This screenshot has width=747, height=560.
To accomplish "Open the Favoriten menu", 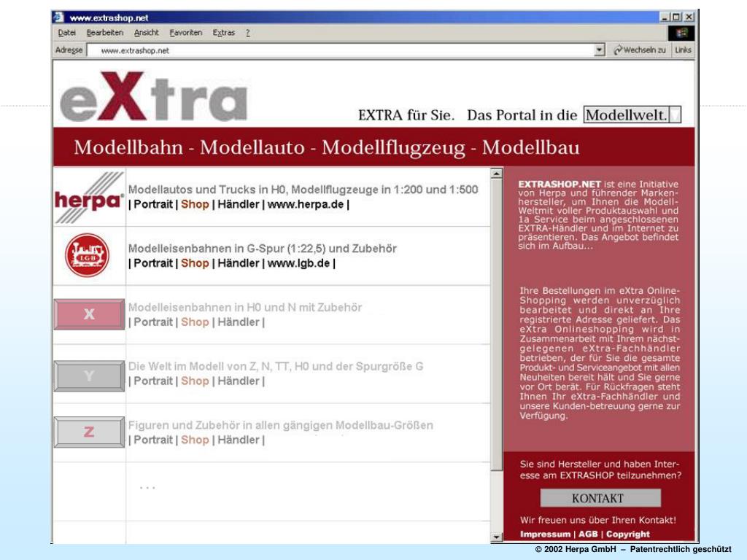I will click(186, 33).
